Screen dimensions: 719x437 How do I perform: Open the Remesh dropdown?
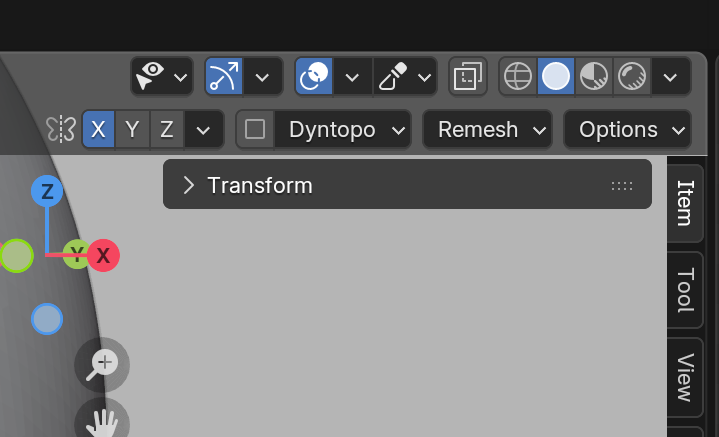[x=487, y=129]
